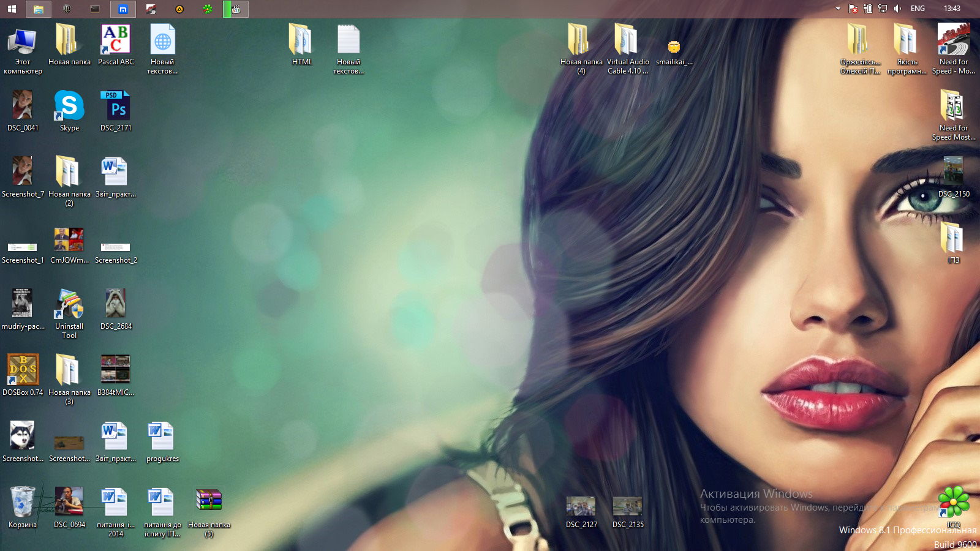Expand hidden system tray icons arrow
The height and width of the screenshot is (551, 980).
tap(838, 9)
